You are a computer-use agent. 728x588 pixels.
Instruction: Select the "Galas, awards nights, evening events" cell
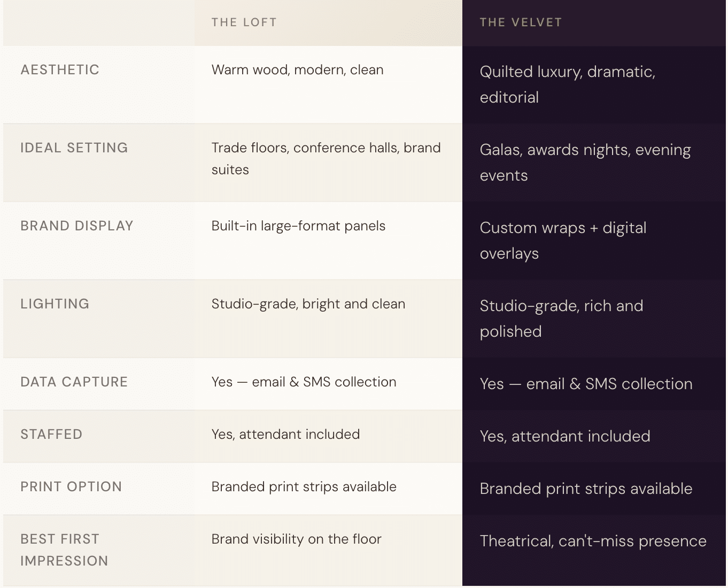pos(585,163)
